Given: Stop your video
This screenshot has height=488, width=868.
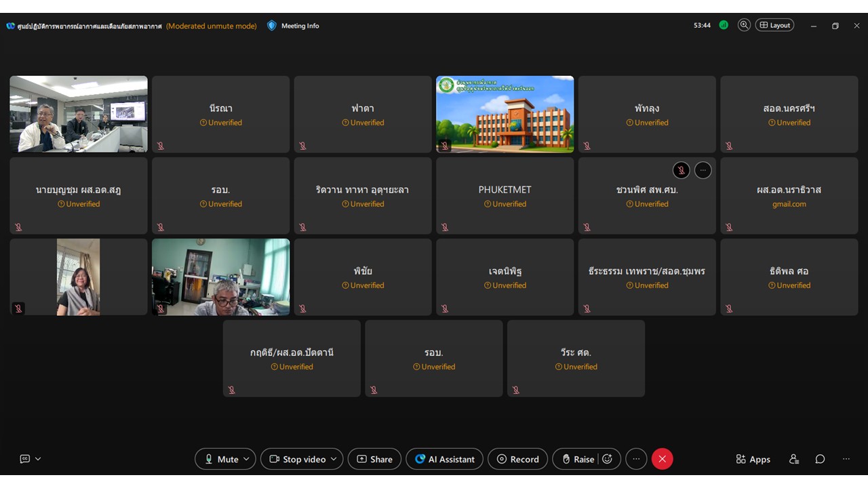Looking at the screenshot, I should [x=297, y=459].
